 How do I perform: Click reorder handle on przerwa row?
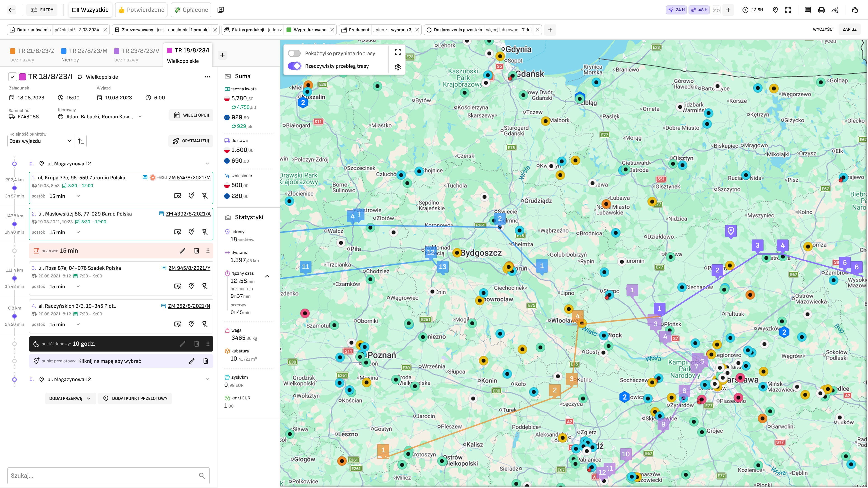coord(208,251)
